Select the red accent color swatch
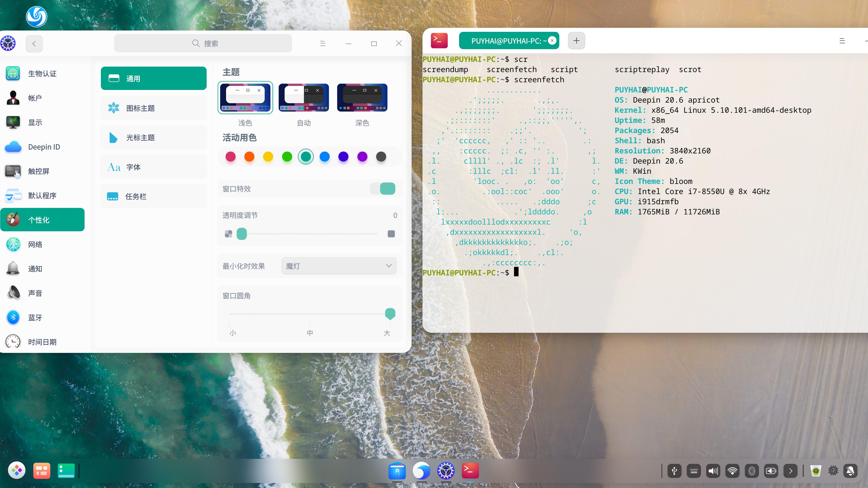This screenshot has width=868, height=488. (231, 157)
